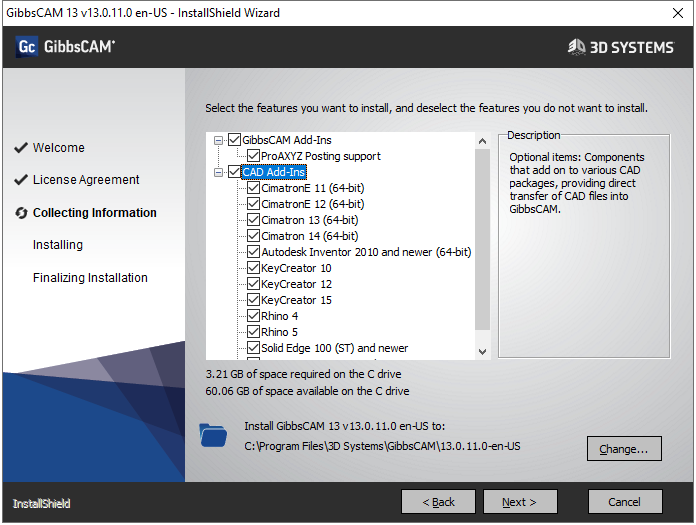Click the Installing step label

coord(58,245)
